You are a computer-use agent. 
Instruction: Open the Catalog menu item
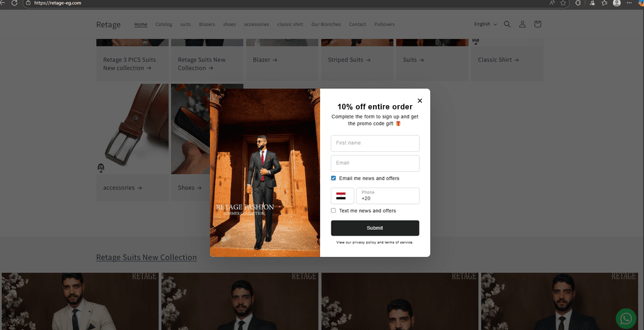[x=164, y=25]
